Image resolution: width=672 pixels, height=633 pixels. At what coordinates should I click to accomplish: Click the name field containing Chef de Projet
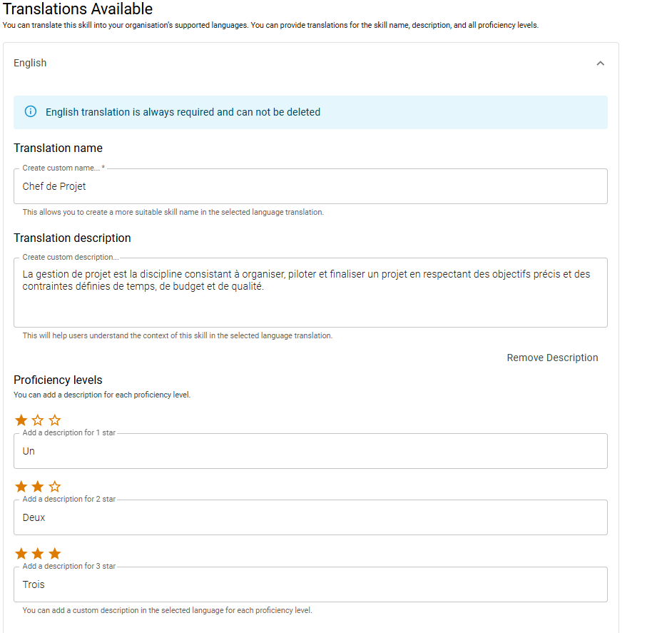310,187
